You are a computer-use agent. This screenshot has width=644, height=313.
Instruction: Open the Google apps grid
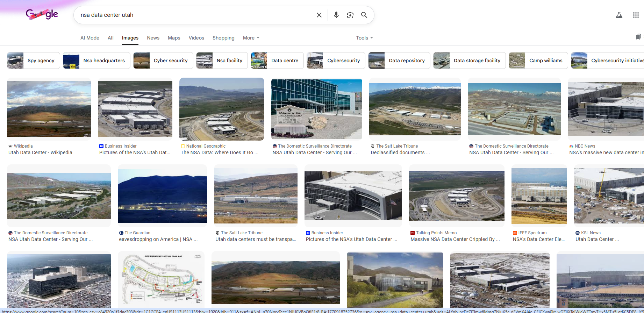[636, 15]
